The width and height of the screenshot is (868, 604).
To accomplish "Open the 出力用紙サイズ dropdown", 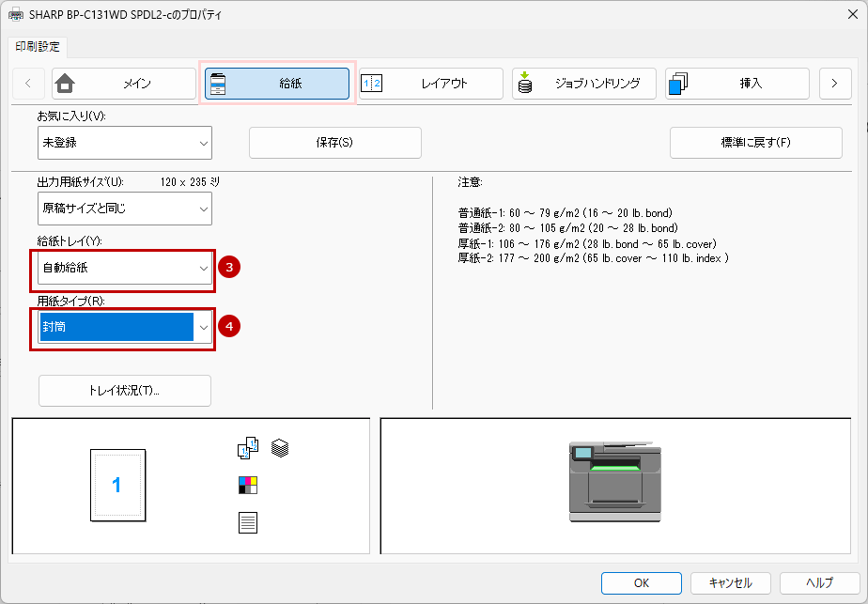I will (124, 209).
